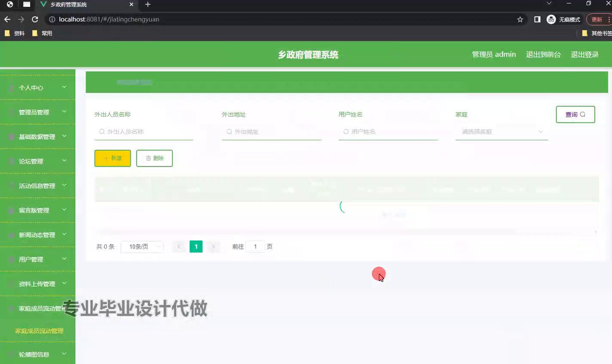Click the new tab plus icon
Viewport: 612px width, 364px height.
148,4
